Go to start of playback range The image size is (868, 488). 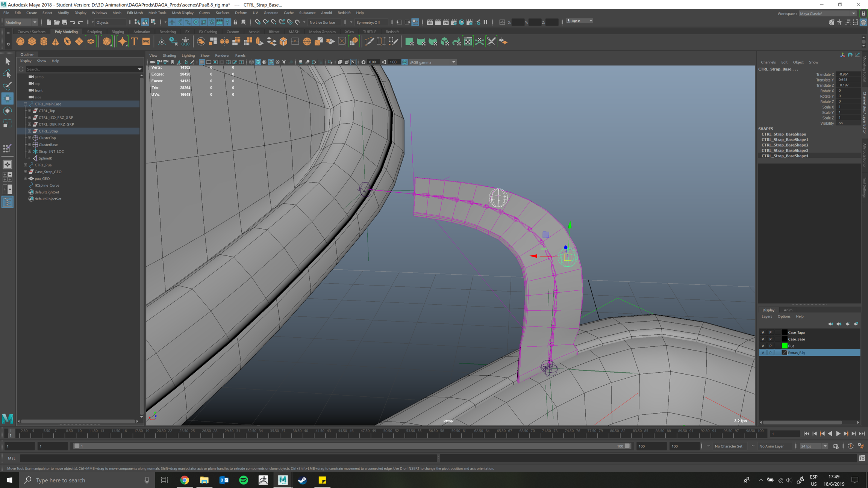click(806, 434)
